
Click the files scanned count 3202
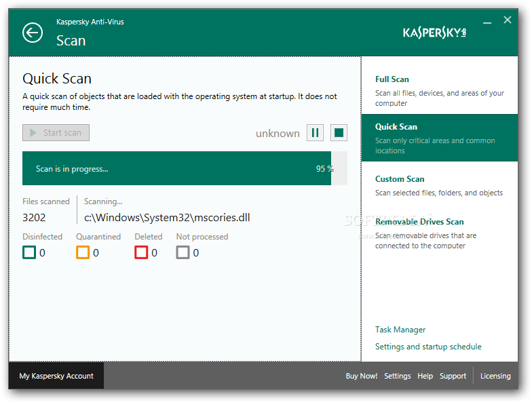point(34,217)
